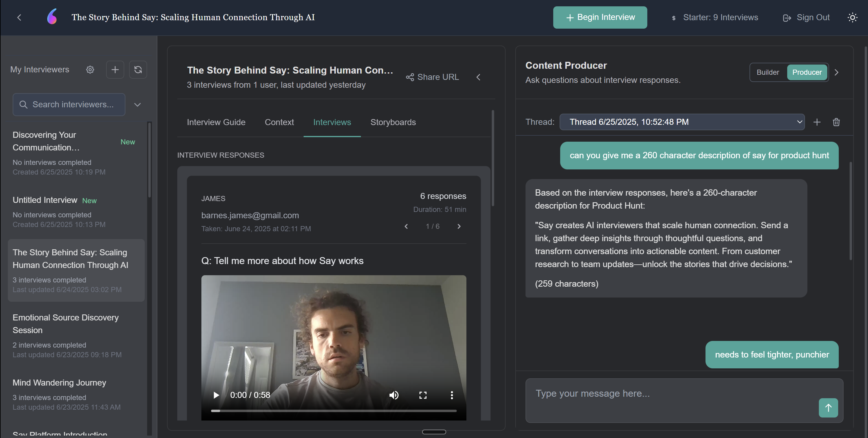Toggle light/dark theme sun icon

pos(853,17)
